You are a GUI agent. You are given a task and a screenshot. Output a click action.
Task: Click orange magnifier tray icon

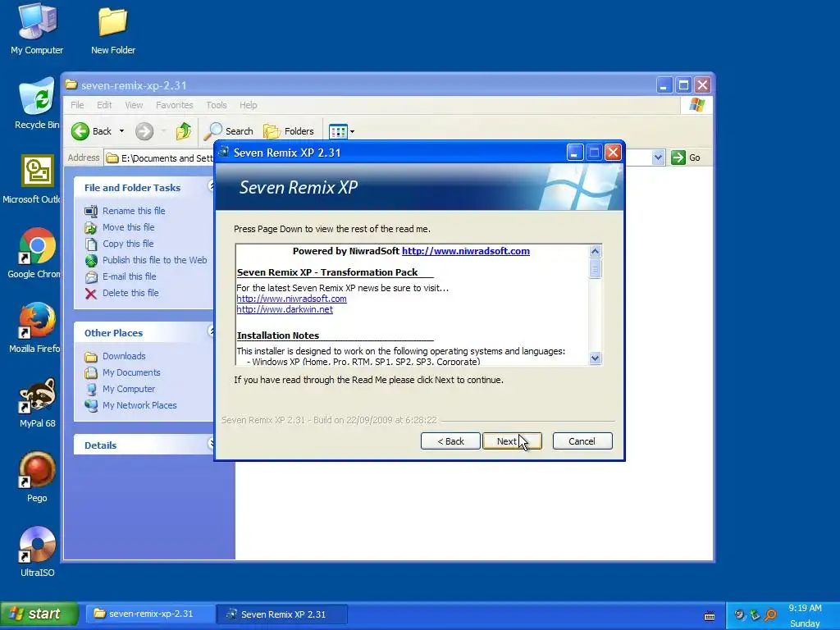[770, 614]
